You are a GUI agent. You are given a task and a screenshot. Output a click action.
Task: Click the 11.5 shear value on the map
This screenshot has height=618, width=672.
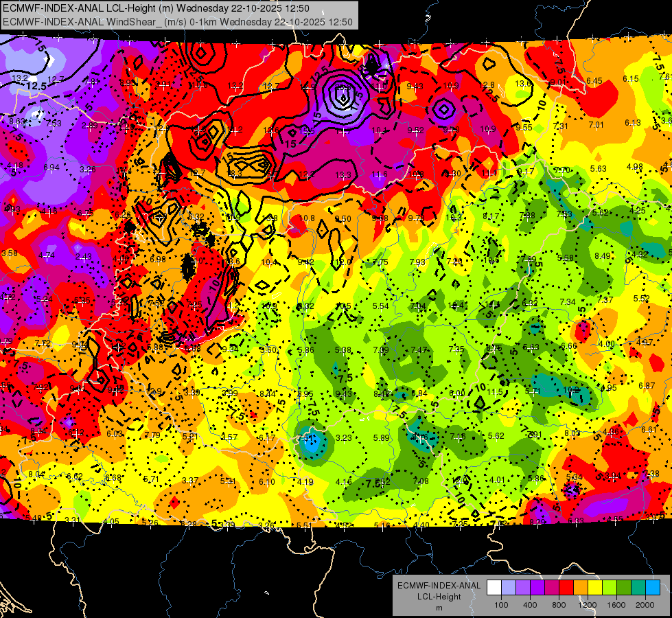click(495, 392)
